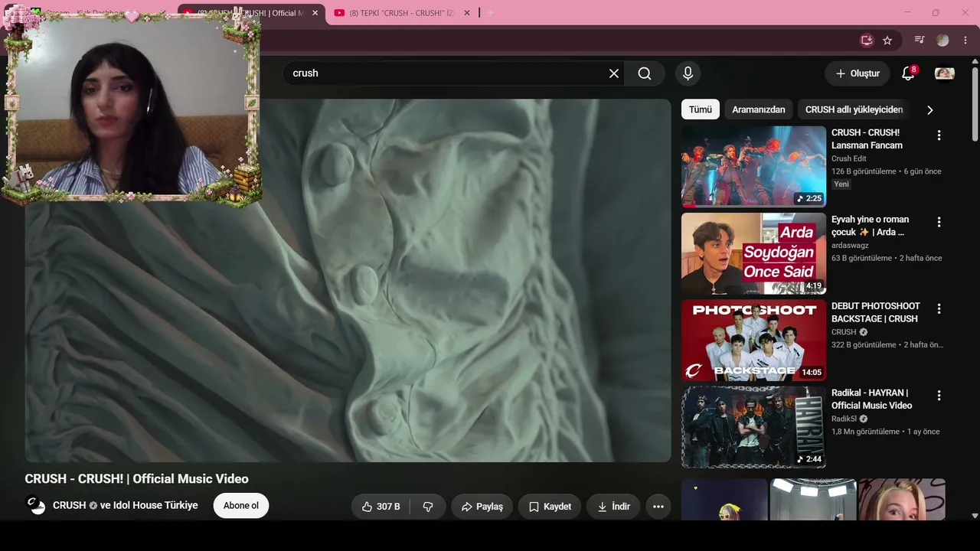
Task: Click the "ardaswagz" channel name
Action: pyautogui.click(x=851, y=246)
